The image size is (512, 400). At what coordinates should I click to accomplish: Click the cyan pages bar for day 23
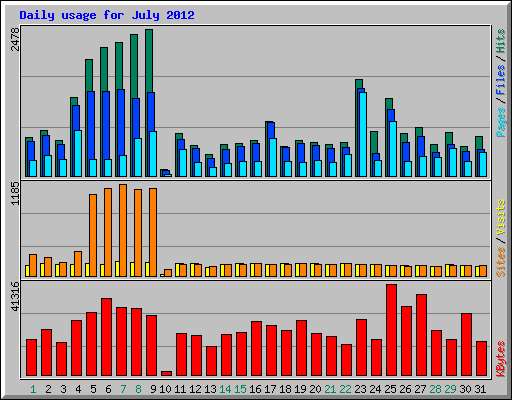(363, 134)
